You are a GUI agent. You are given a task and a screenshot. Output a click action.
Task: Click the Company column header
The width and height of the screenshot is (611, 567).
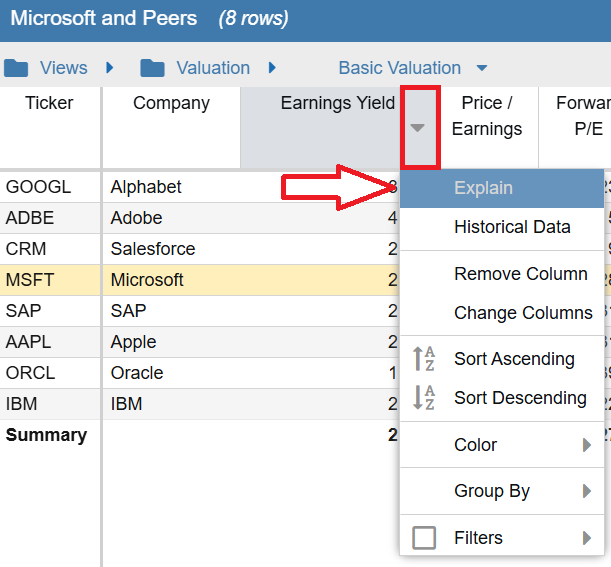pyautogui.click(x=171, y=127)
